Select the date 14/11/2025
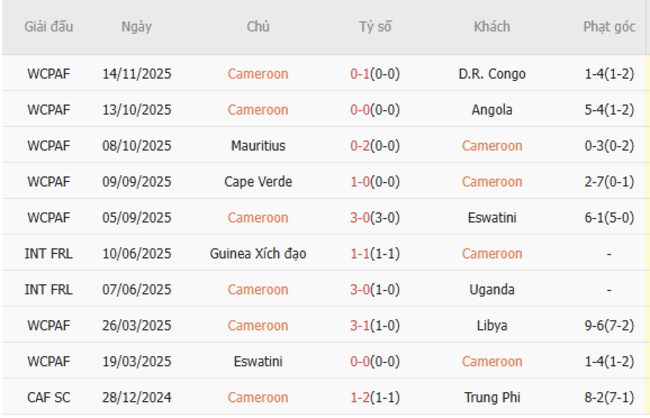Image resolution: width=650 pixels, height=418 pixels. (137, 74)
